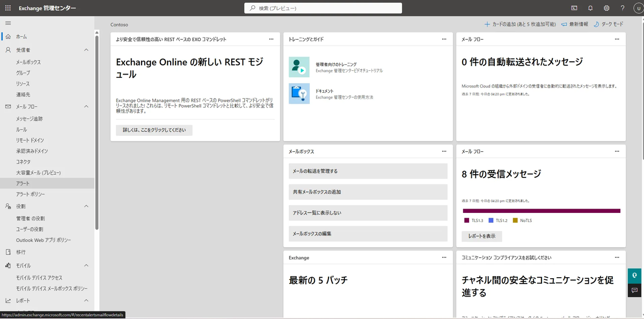The image size is (644, 319).
Task: Click the メール フロー envelope icon
Action: (8, 107)
